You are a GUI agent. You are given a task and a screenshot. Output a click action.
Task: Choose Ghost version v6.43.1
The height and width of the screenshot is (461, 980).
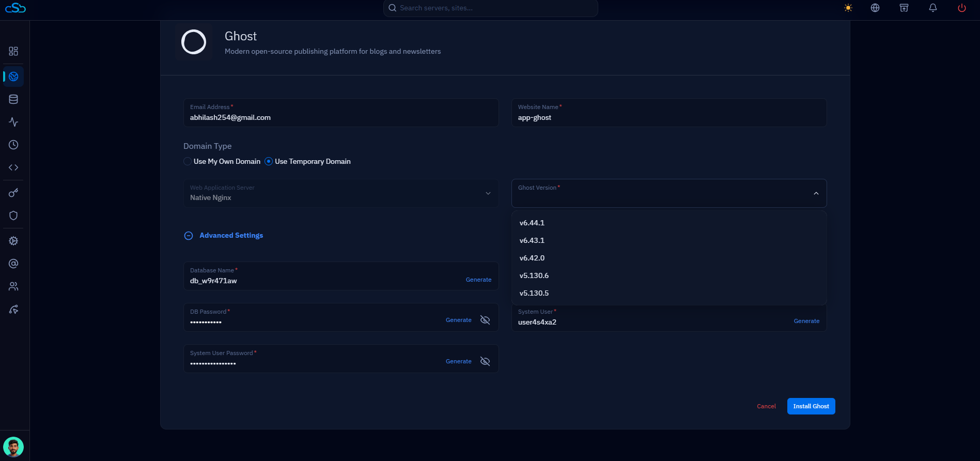669,240
